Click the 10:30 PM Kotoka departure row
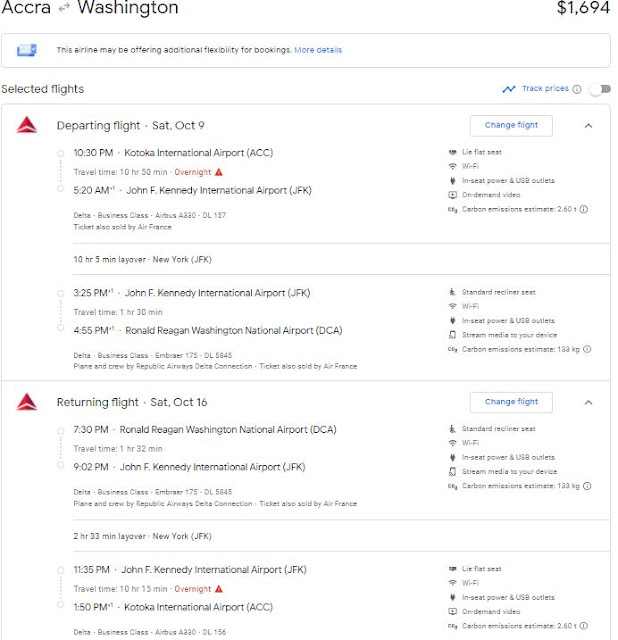 click(173, 153)
